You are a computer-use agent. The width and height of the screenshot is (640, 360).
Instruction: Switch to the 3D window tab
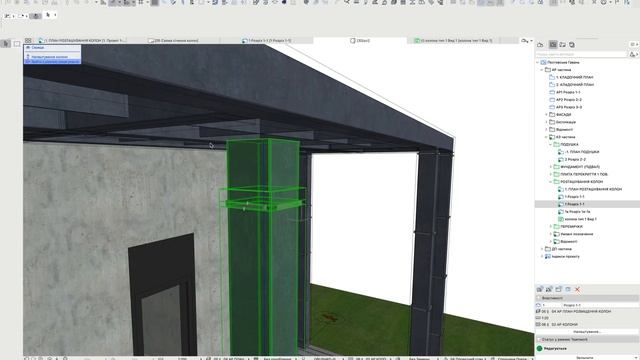[x=360, y=40]
